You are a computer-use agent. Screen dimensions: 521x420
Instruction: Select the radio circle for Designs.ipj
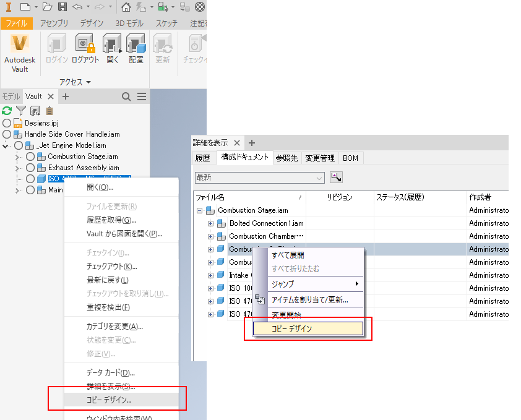click(7, 123)
